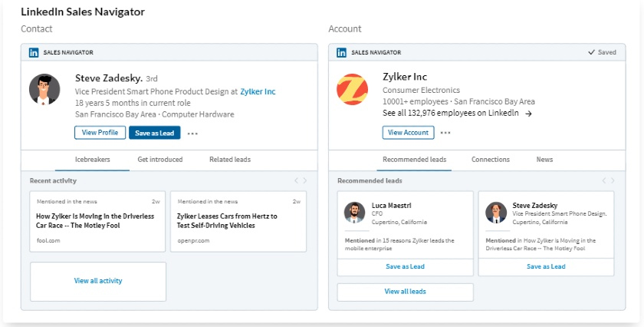The width and height of the screenshot is (644, 327).
Task: Click the Steve Zadesky contact name
Action: click(x=109, y=78)
